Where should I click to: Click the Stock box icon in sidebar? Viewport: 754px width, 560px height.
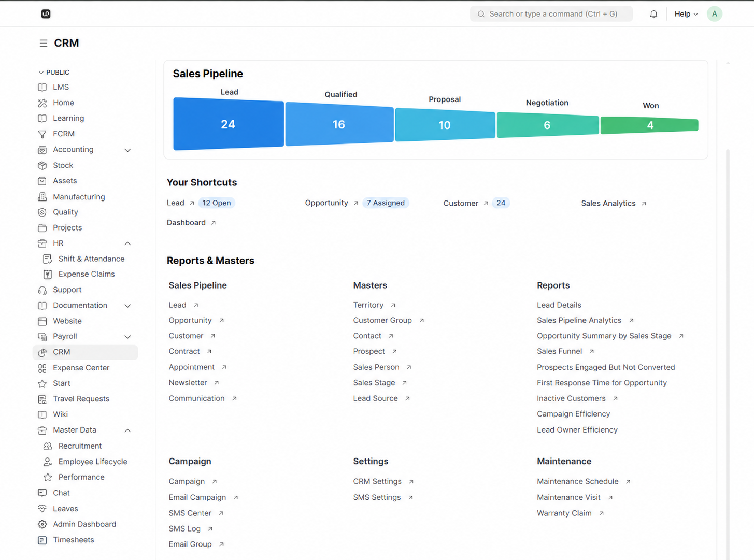pos(42,165)
